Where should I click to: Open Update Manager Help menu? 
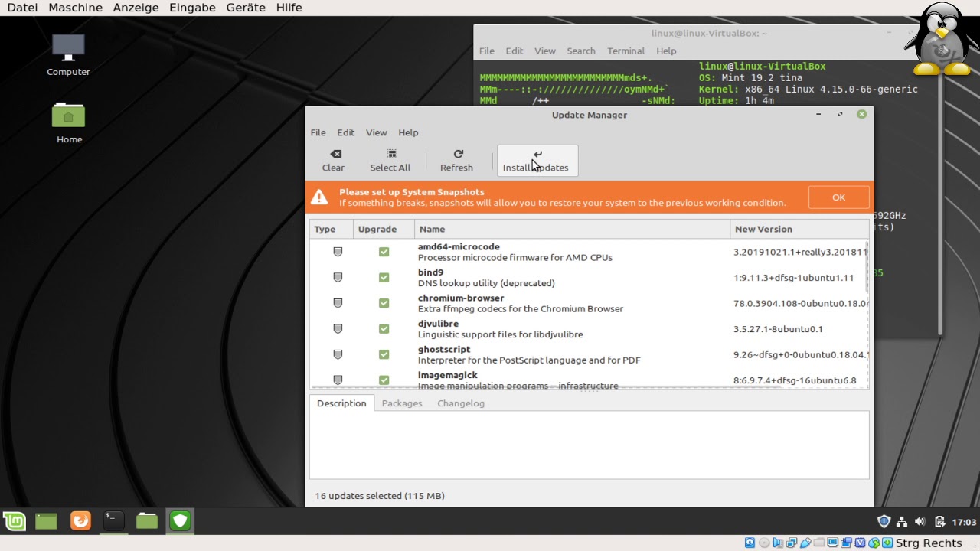point(408,132)
